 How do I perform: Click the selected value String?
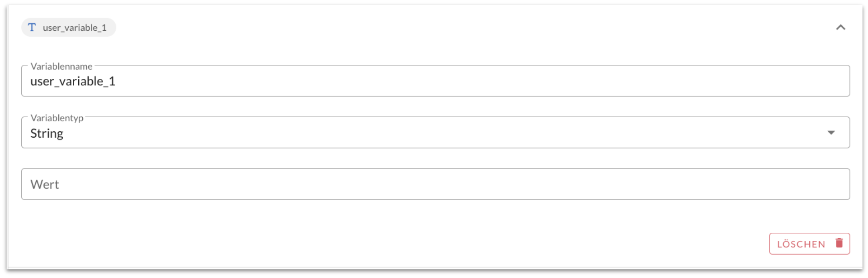(x=47, y=134)
